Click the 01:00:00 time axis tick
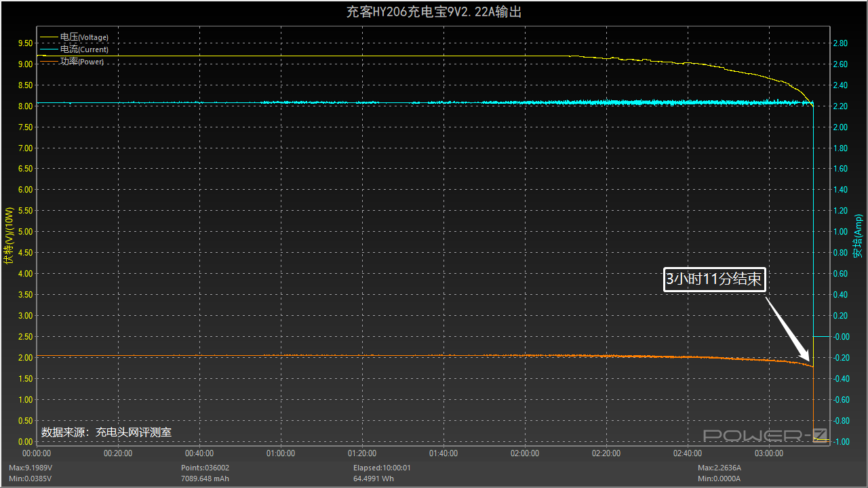Screen dimensions: 868x488 (281, 453)
